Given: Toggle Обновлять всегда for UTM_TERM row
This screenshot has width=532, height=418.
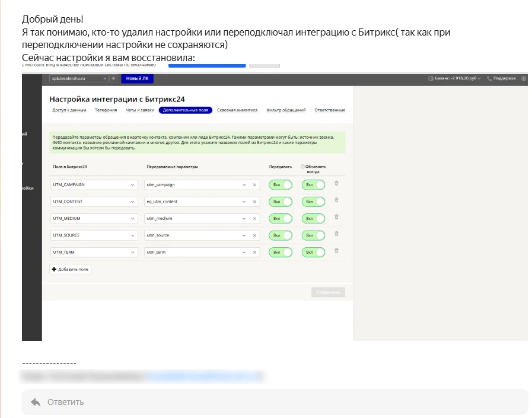Looking at the screenshot, I should tap(314, 253).
